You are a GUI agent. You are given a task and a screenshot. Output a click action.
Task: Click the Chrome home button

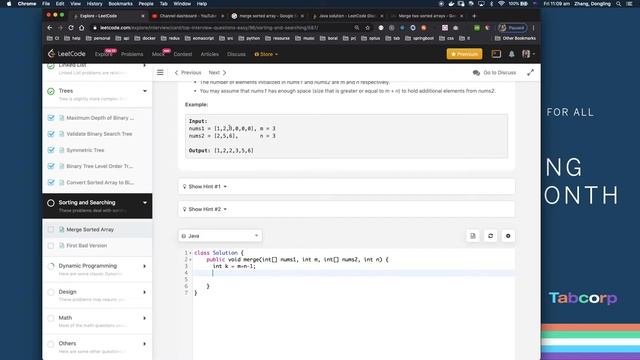pos(82,28)
